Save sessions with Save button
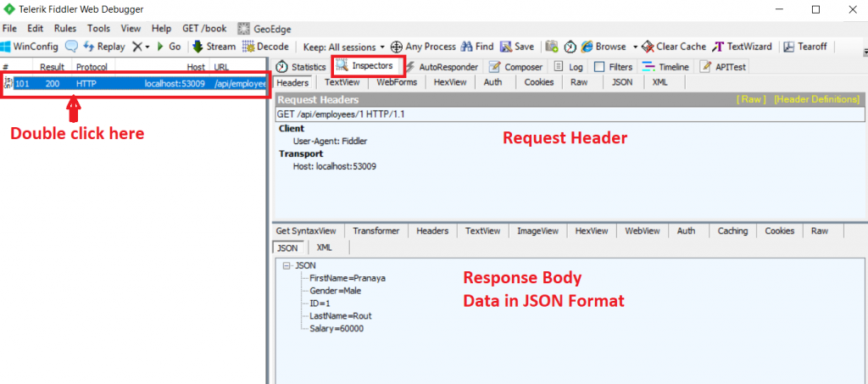Viewport: 868px width, 384px height. coord(517,47)
